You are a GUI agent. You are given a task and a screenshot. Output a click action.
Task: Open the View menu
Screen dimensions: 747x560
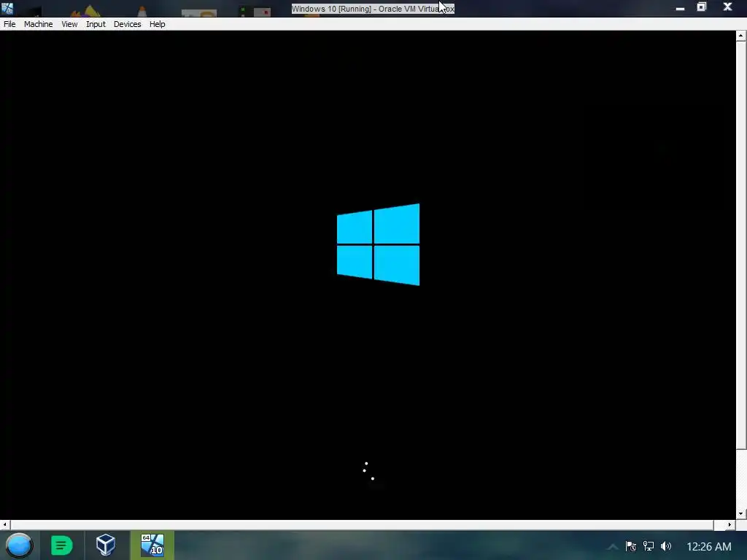(69, 24)
